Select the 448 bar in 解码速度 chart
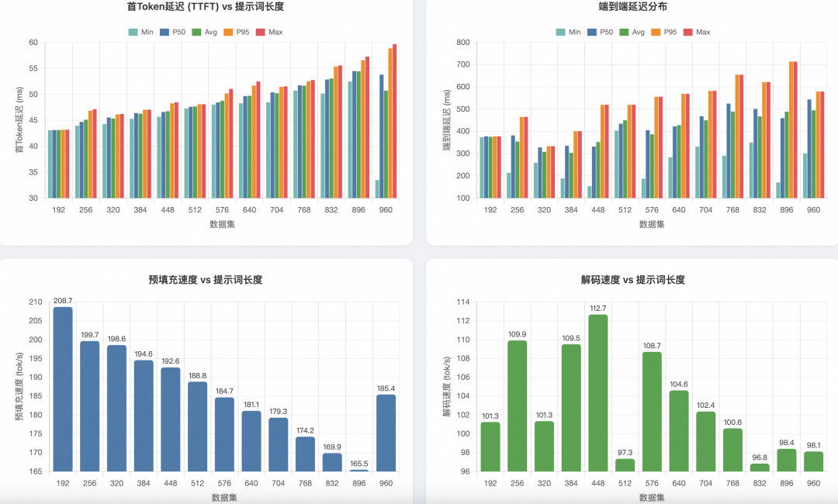The height and width of the screenshot is (504, 838). [x=598, y=393]
